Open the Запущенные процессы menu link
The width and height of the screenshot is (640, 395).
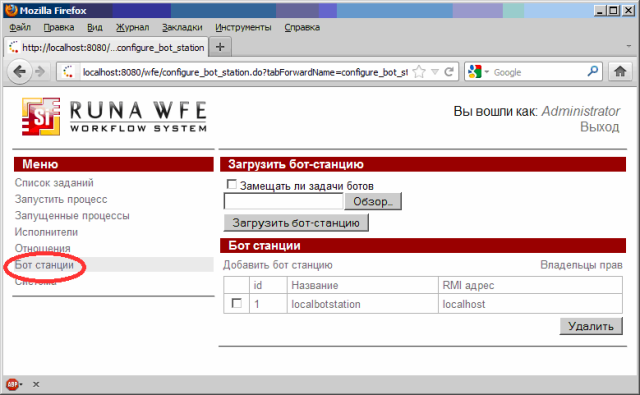(72, 215)
